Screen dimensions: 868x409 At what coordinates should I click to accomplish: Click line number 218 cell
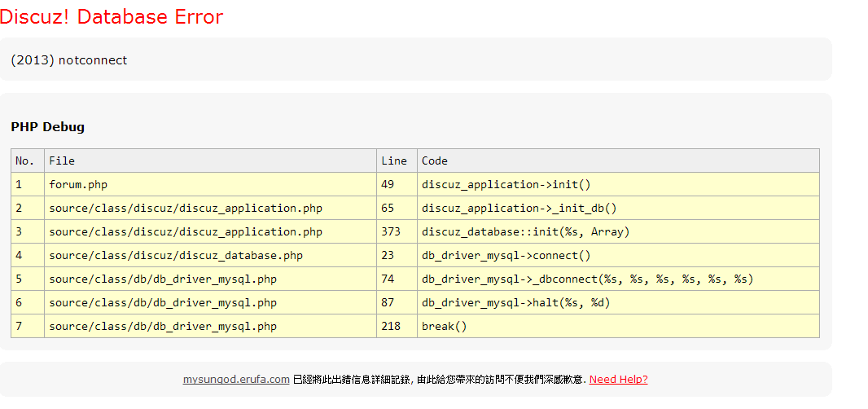coord(397,327)
